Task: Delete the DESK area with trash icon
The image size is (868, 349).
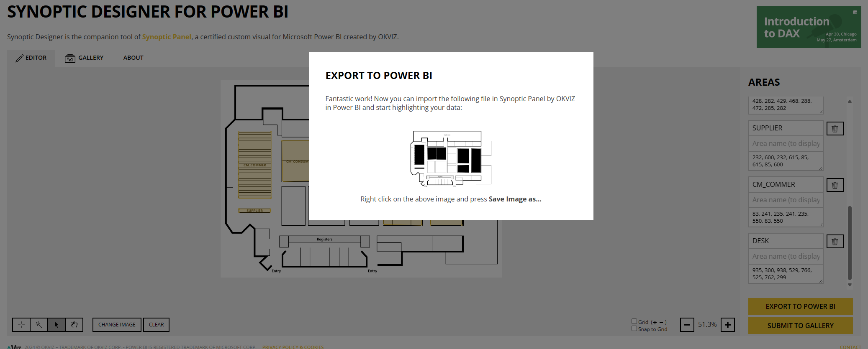Action: pos(835,242)
